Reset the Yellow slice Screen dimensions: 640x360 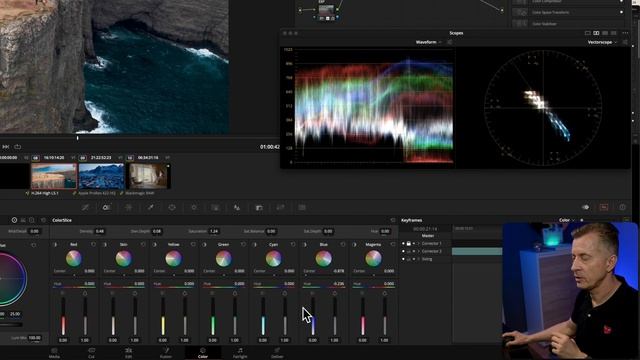click(x=193, y=244)
